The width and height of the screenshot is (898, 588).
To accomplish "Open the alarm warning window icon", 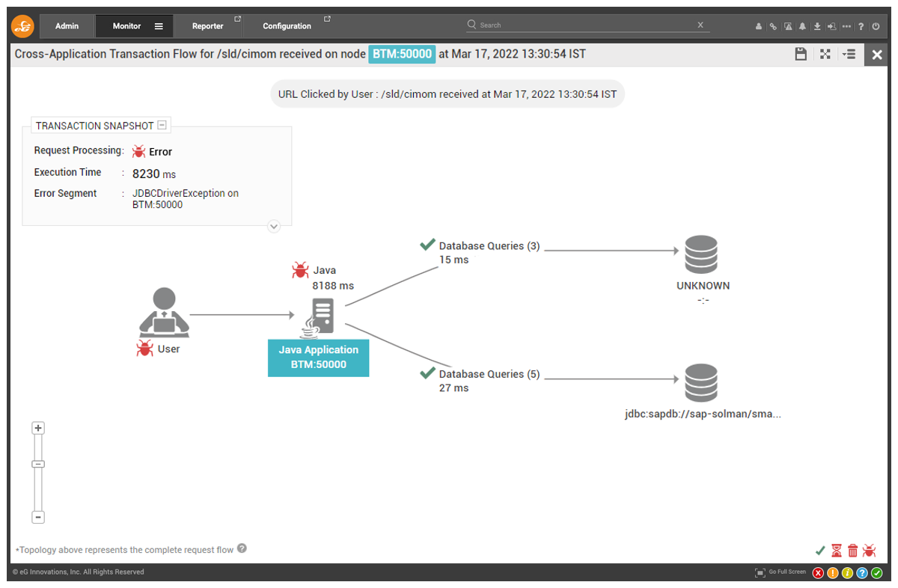I will [788, 26].
